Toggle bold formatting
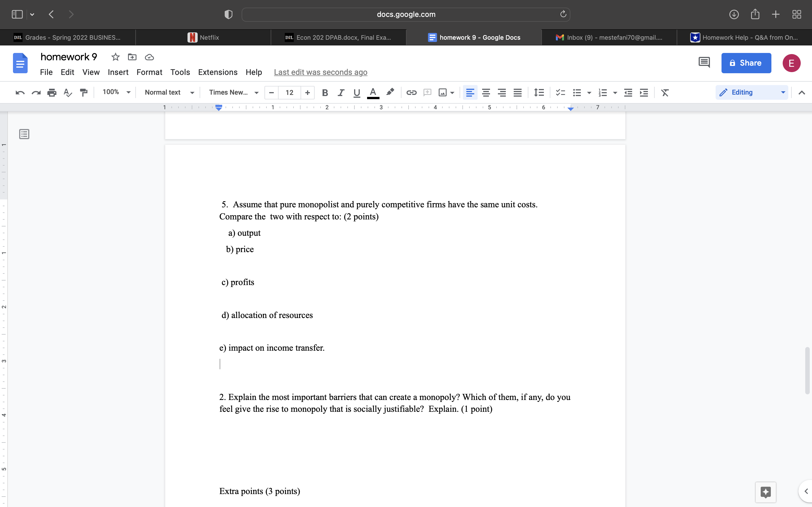 325,93
